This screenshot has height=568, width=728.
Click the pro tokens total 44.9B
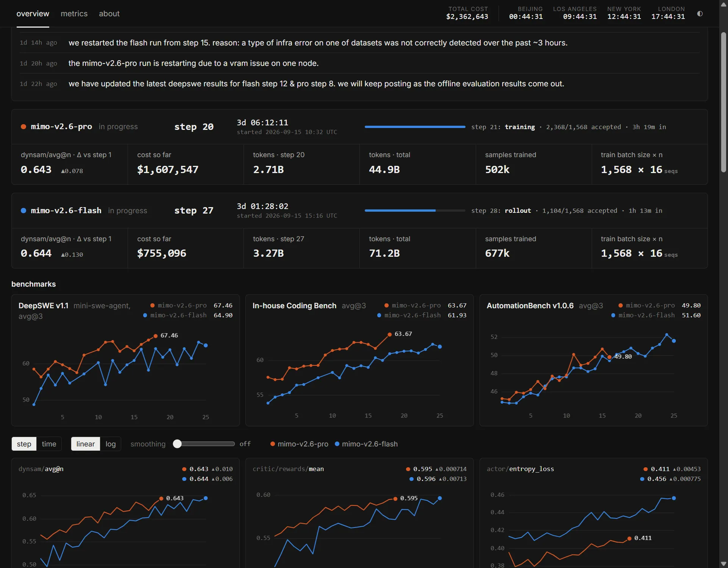(x=384, y=170)
